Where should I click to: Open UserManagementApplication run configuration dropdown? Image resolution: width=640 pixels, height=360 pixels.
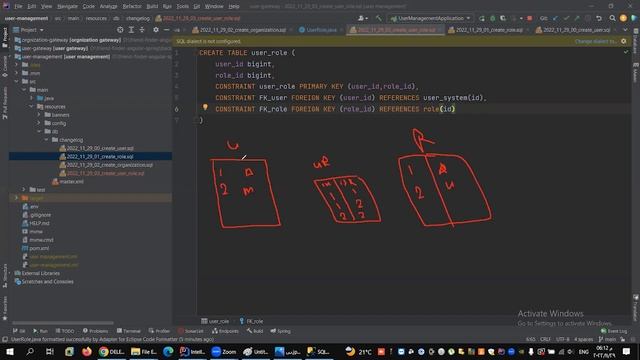pos(431,18)
